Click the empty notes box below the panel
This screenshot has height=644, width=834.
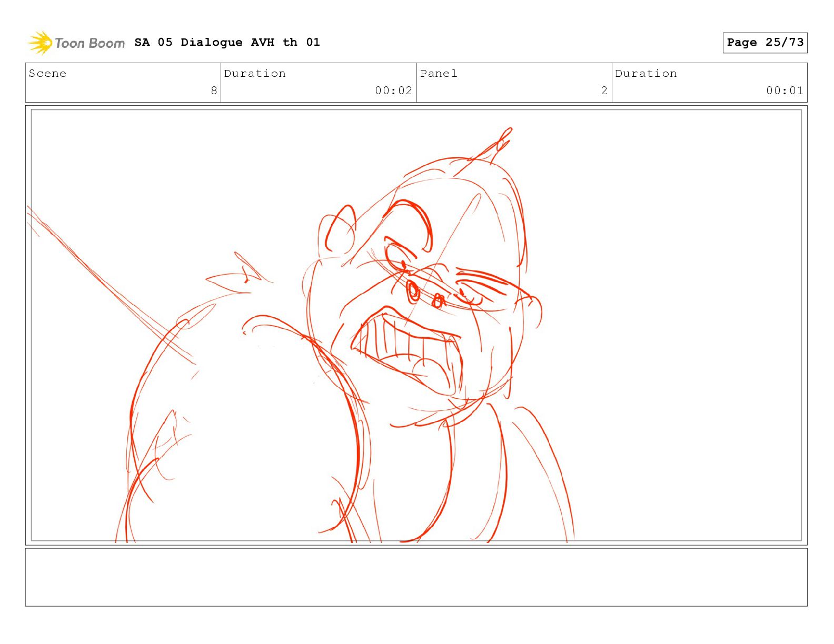(x=416, y=577)
